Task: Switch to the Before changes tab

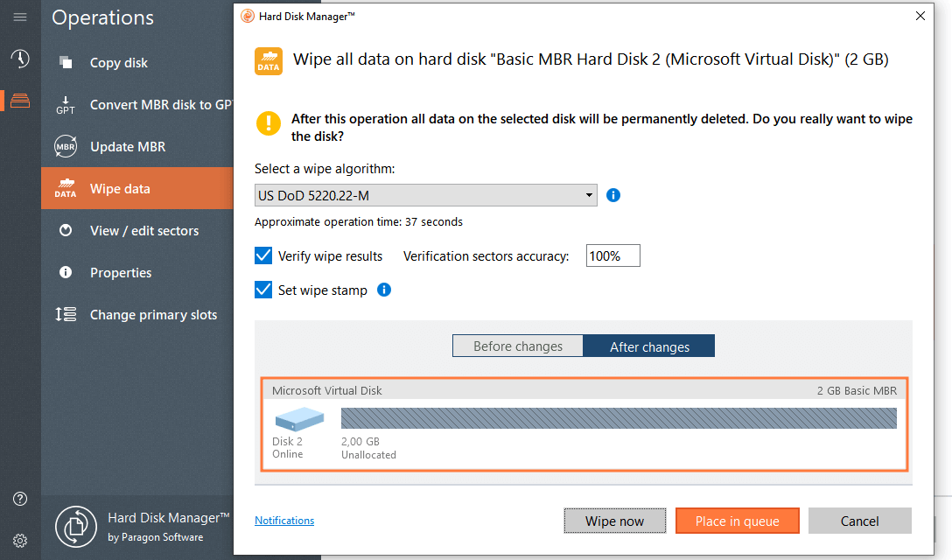Action: 518,346
